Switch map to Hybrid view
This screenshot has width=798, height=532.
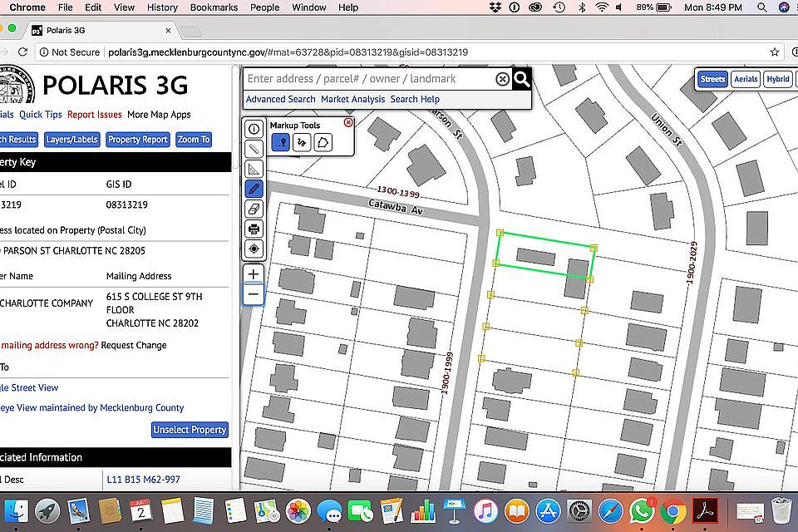pyautogui.click(x=778, y=79)
